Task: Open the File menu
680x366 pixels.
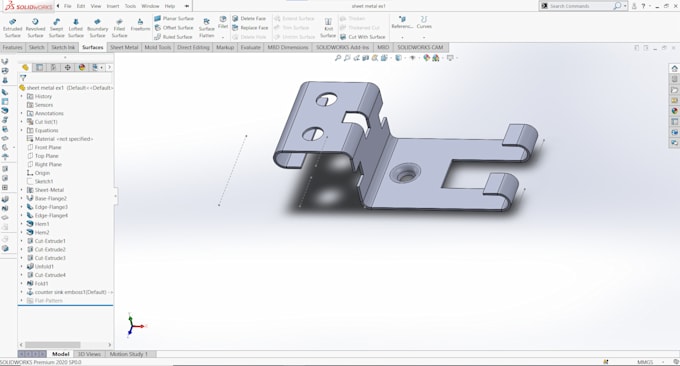Action: coord(68,6)
